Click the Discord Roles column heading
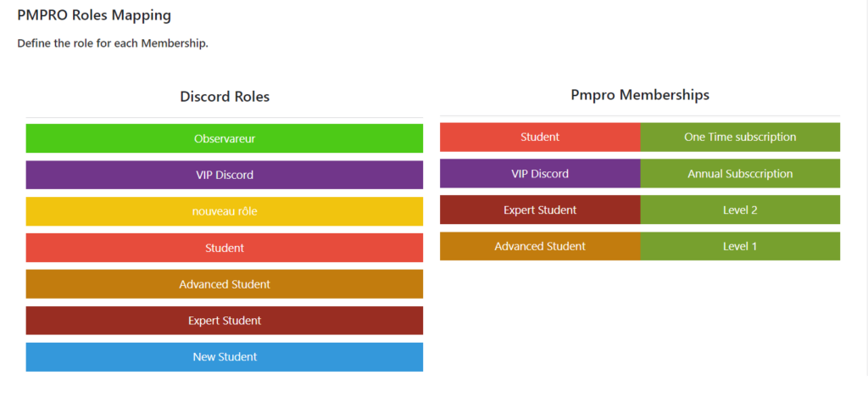The height and width of the screenshot is (403, 868). 225,97
